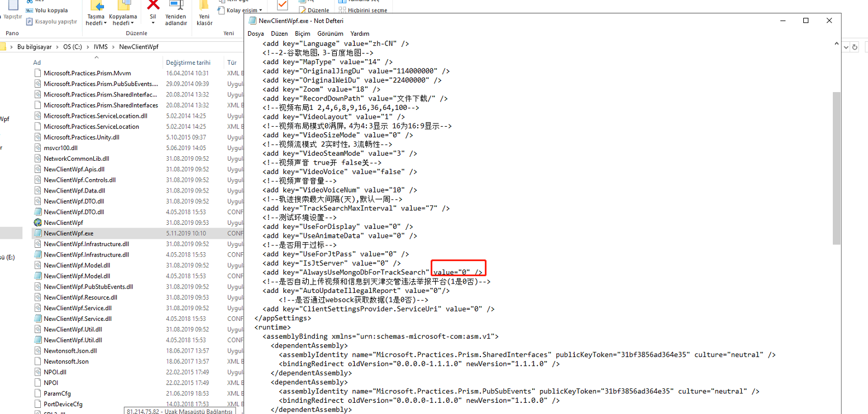Image resolution: width=868 pixels, height=414 pixels.
Task: Click the icon of NetworkCommonLib.dll
Action: coord(38,158)
